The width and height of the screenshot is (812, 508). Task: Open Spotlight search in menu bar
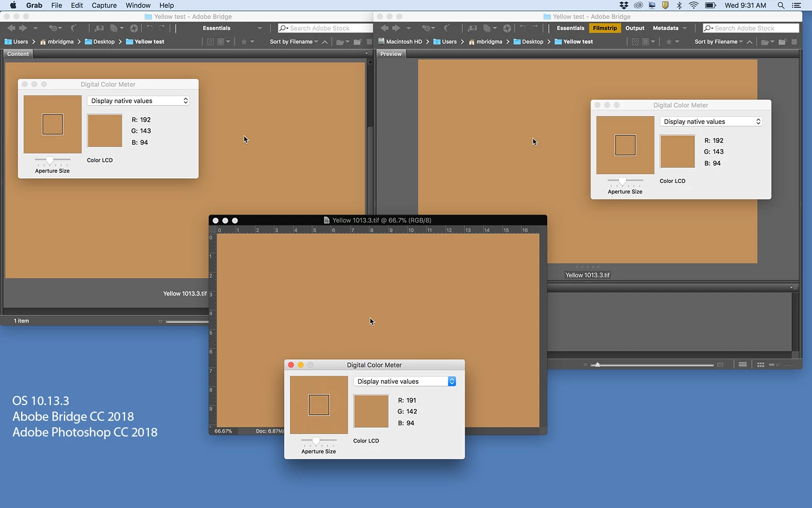pyautogui.click(x=781, y=5)
